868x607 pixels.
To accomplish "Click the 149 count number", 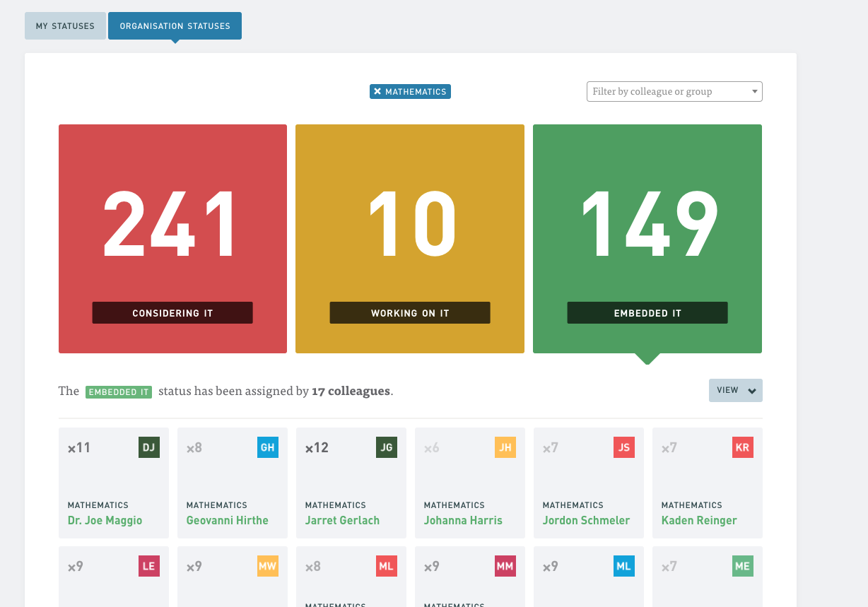I will tap(649, 224).
